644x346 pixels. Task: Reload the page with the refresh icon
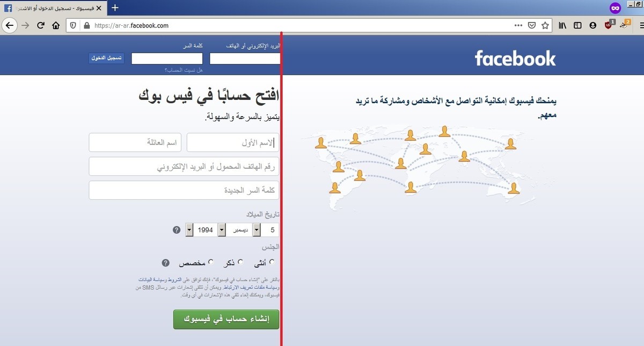(x=40, y=25)
